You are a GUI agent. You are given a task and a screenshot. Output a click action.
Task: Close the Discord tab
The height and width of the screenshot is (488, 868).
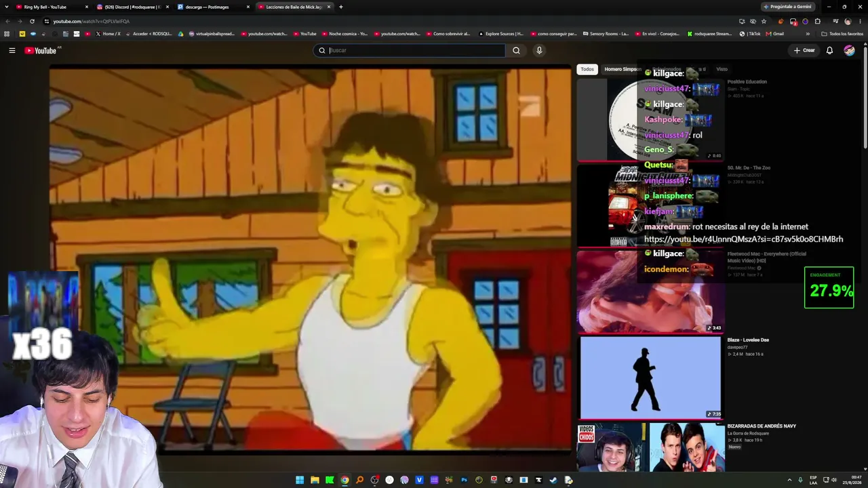[167, 7]
